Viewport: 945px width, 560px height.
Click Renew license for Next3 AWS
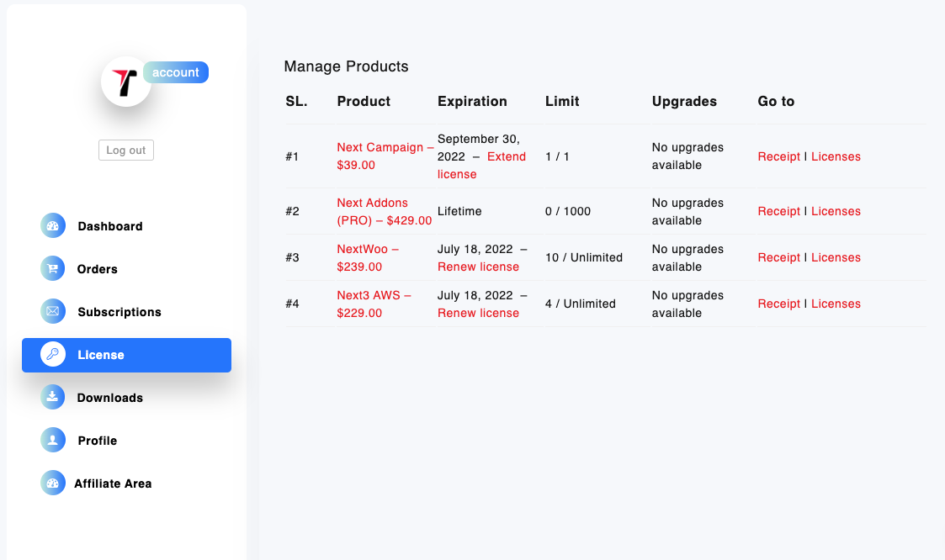click(478, 313)
